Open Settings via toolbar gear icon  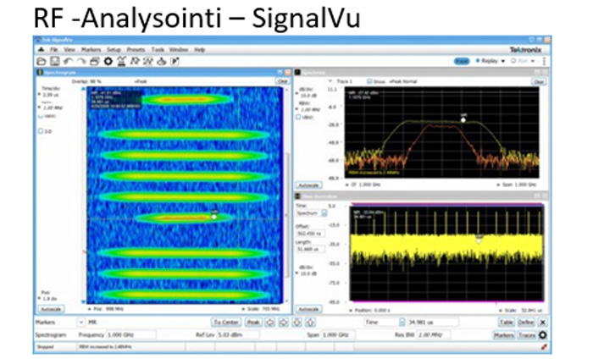108,62
